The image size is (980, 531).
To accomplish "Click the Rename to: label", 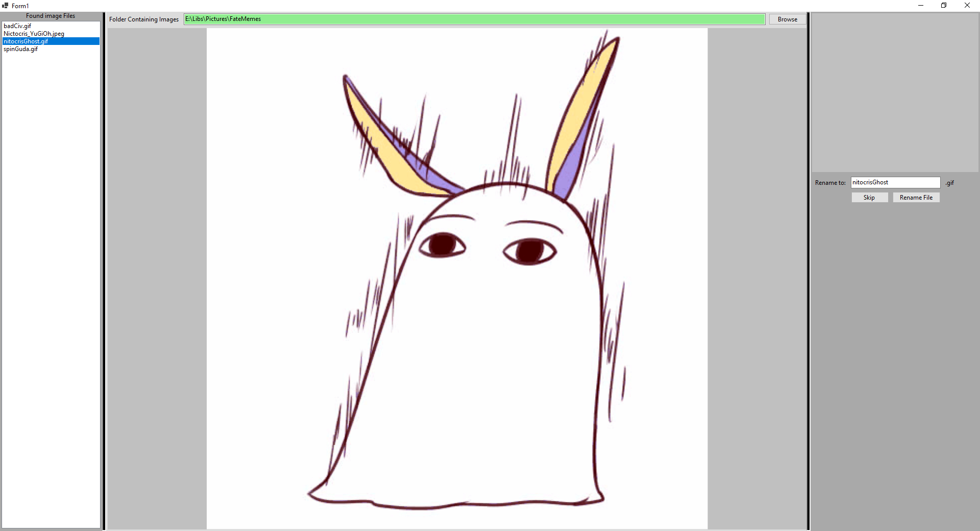I will [x=830, y=183].
